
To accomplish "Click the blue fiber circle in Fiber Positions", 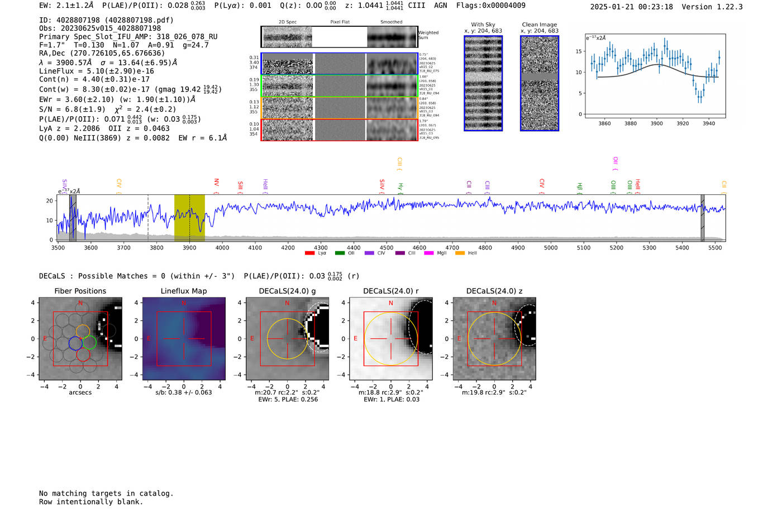I will pyautogui.click(x=75, y=343).
